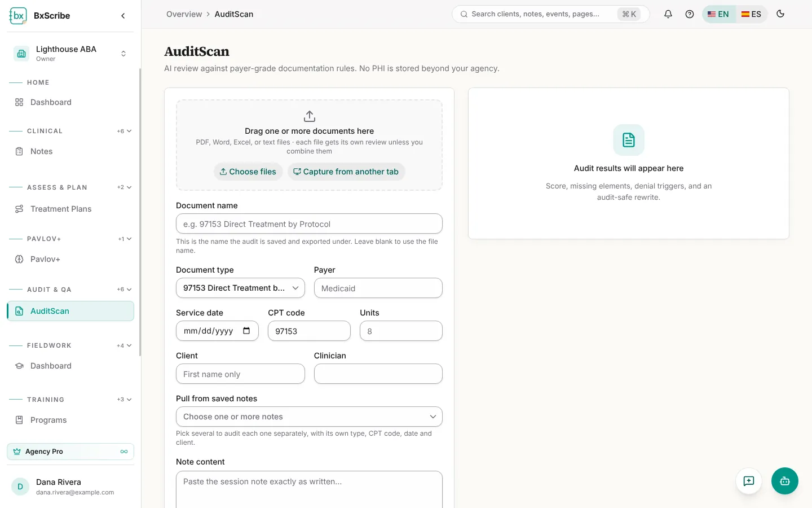Open Pavlov+ in the sidebar
The height and width of the screenshot is (508, 812).
point(70,259)
